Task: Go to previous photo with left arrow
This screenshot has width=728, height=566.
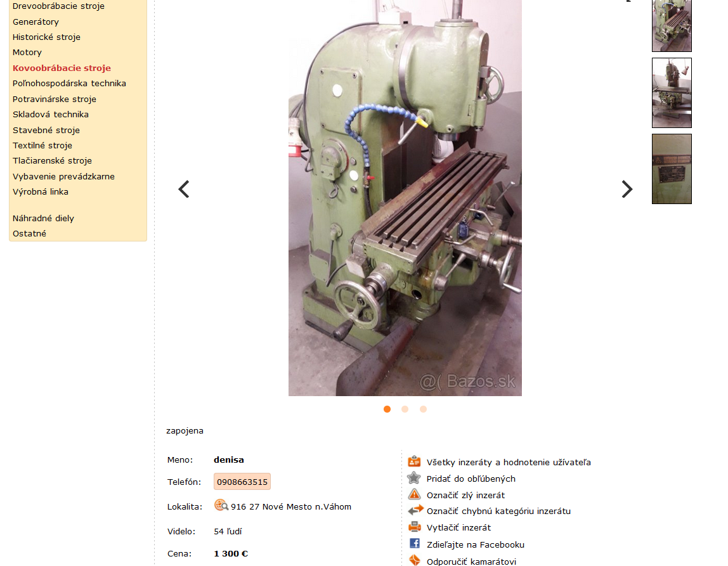Action: pyautogui.click(x=184, y=190)
